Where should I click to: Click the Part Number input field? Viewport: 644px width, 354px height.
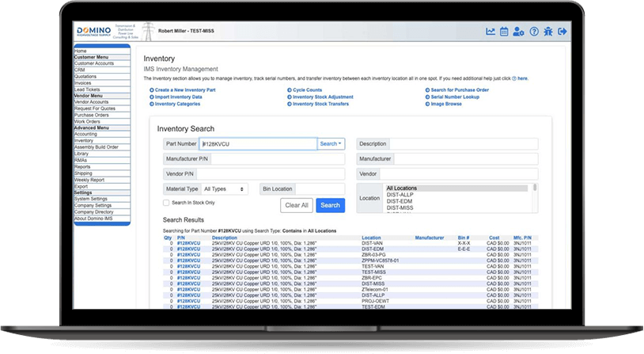pyautogui.click(x=258, y=144)
